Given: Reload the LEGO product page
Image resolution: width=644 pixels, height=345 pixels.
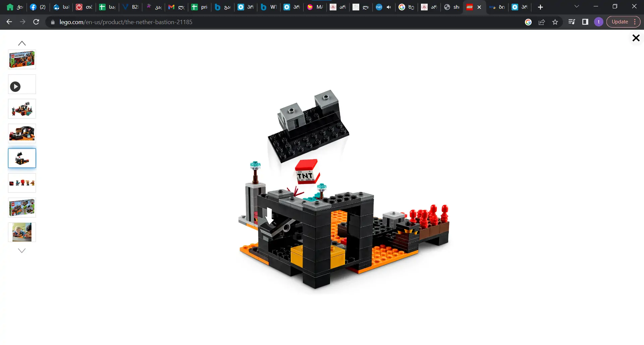Looking at the screenshot, I should (x=36, y=22).
